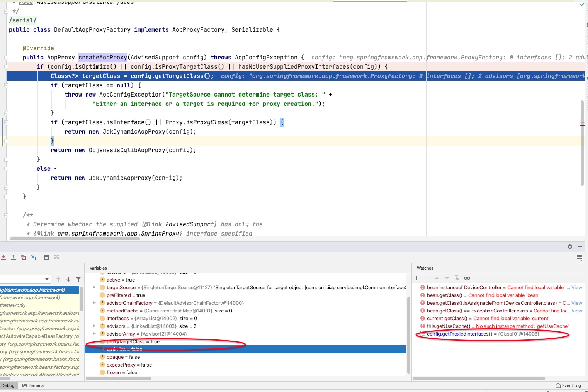
Task: Expand the advisors LinkedList node
Action: pos(94,326)
